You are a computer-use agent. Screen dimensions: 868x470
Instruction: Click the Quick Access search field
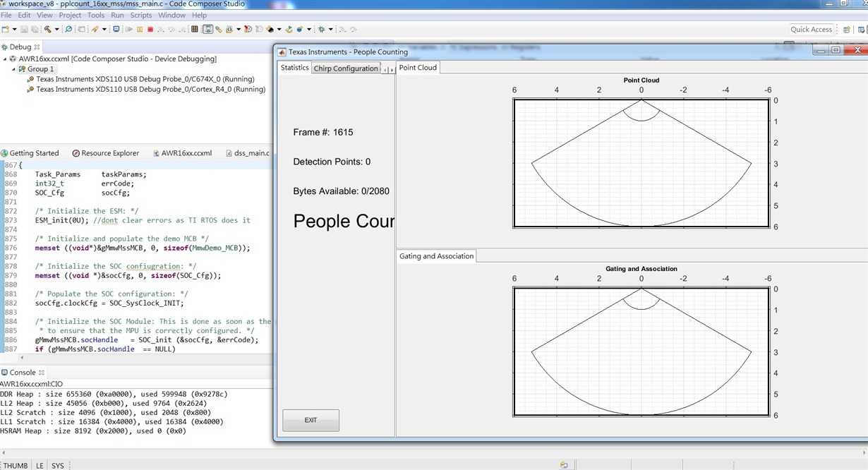pos(811,29)
